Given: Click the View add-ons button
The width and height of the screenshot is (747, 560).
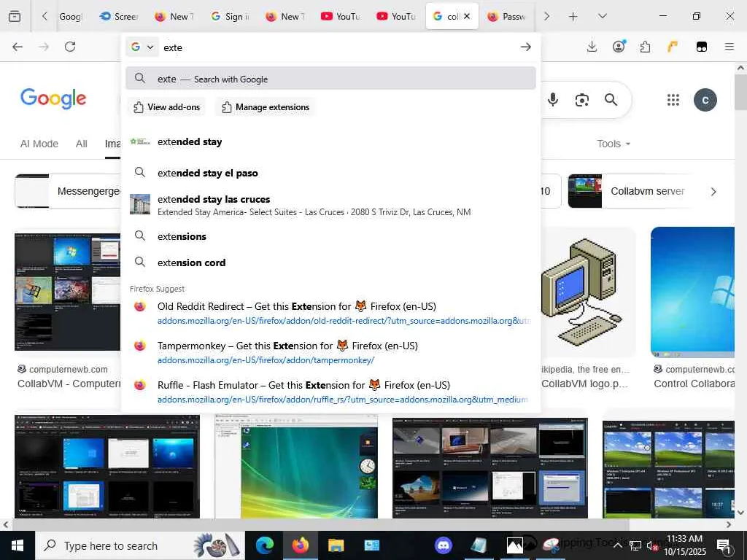Looking at the screenshot, I should pyautogui.click(x=167, y=107).
